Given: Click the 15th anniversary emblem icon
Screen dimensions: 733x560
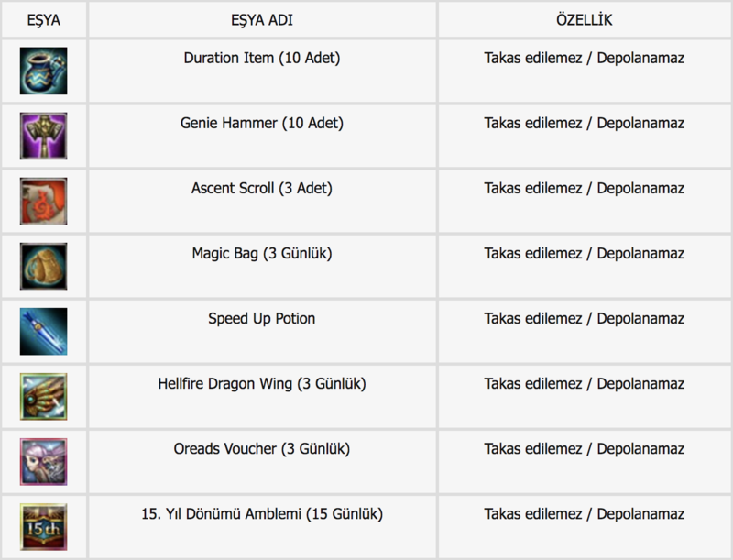Looking at the screenshot, I should pyautogui.click(x=43, y=527).
